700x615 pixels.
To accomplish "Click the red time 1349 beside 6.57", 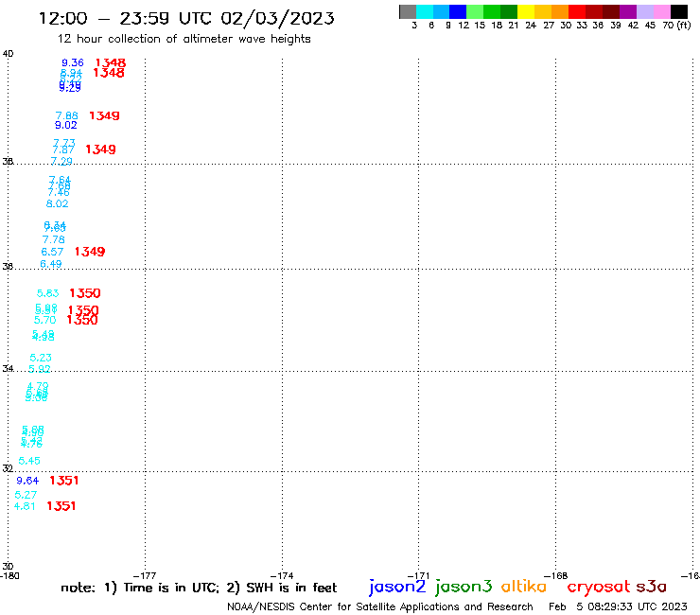I will click(x=90, y=252).
